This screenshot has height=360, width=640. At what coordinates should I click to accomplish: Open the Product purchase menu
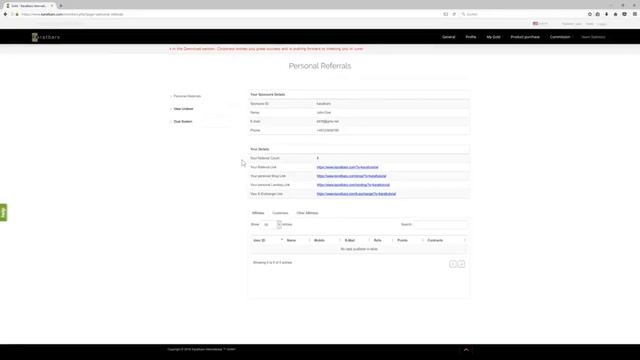click(x=525, y=37)
